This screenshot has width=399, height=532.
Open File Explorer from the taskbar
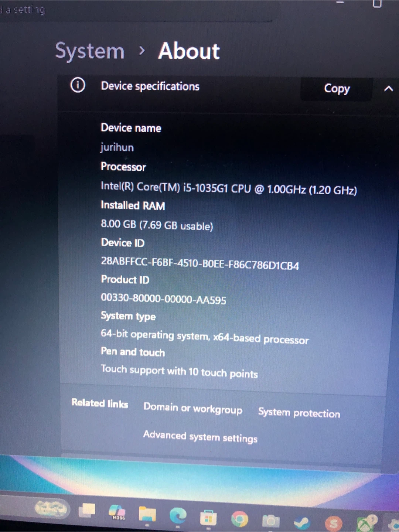coord(147,514)
